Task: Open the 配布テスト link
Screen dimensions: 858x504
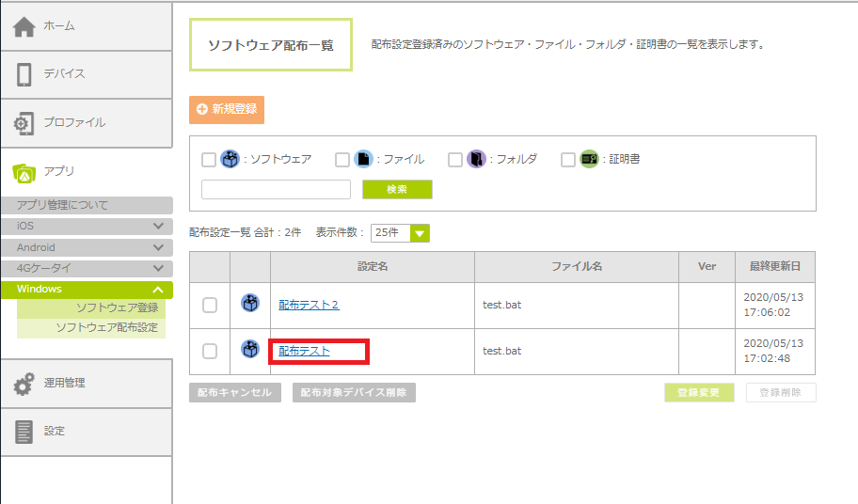Action: pyautogui.click(x=304, y=351)
